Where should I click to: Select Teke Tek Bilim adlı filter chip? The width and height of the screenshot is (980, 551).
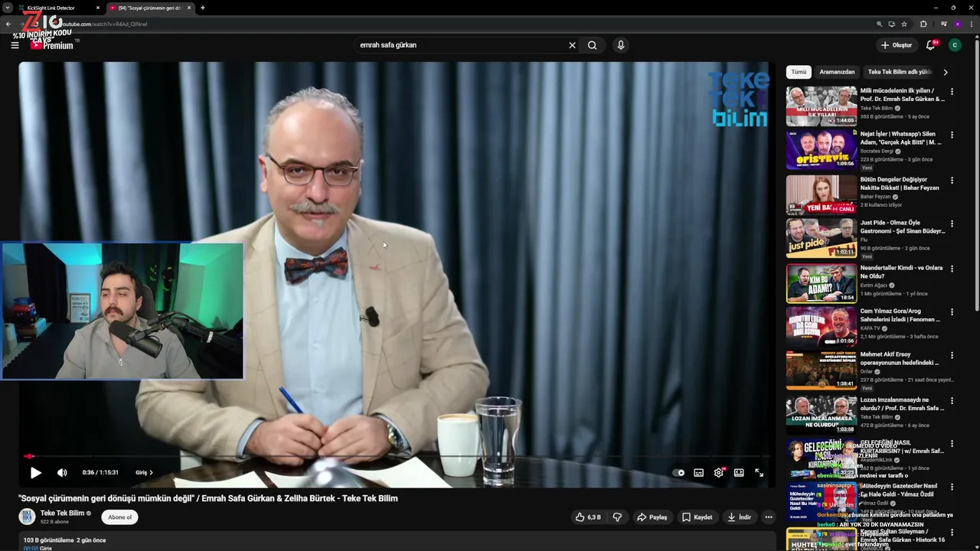tap(900, 72)
